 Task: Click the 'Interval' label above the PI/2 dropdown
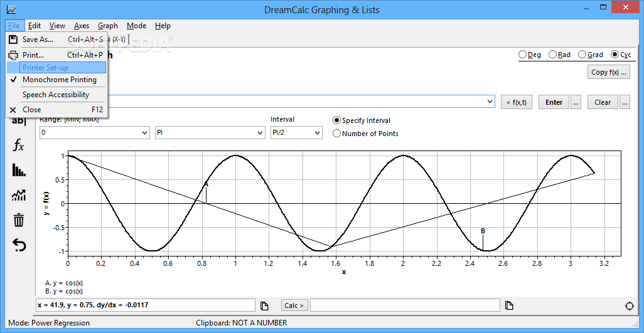click(x=282, y=119)
